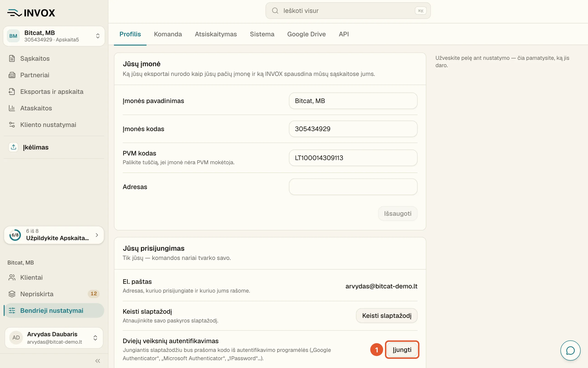Click Keisti slaptažodį button
This screenshot has width=588, height=368.
coord(387,316)
